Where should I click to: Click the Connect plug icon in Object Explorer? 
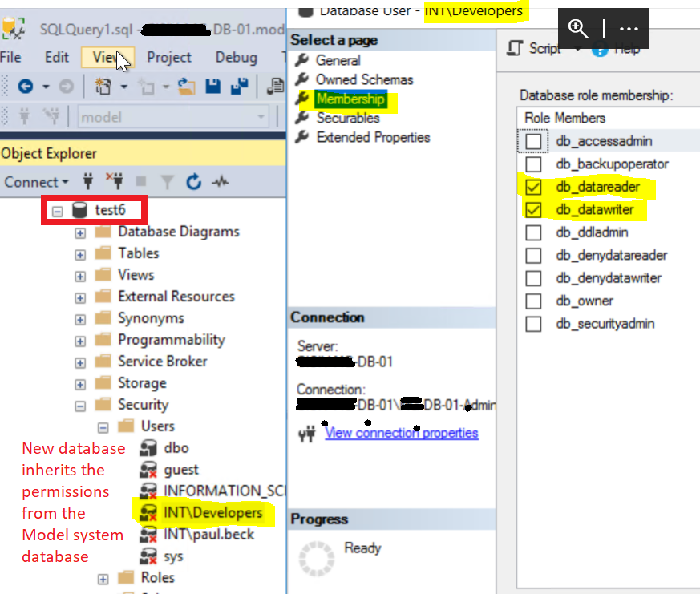pyautogui.click(x=88, y=182)
